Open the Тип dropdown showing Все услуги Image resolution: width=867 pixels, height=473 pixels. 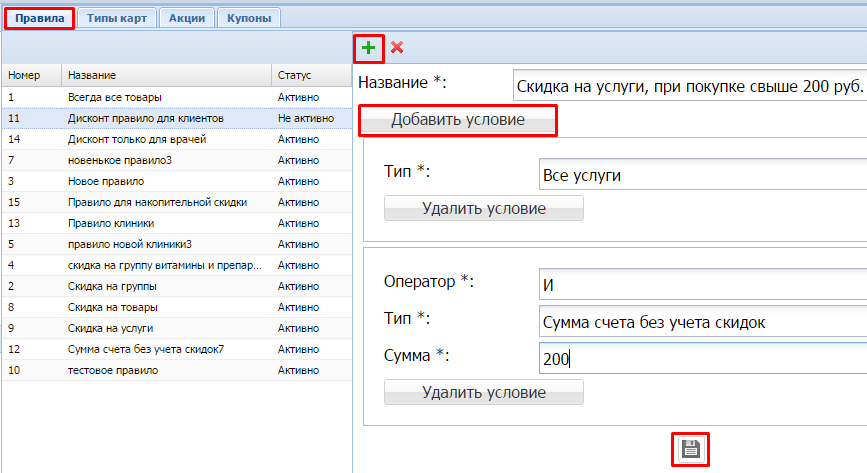tap(700, 175)
